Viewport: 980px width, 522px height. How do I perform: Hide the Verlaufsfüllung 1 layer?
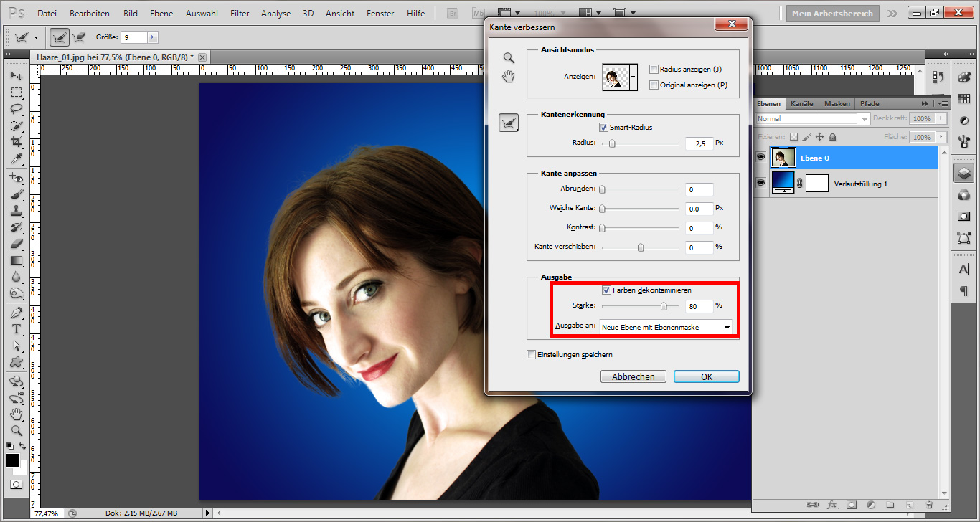760,182
